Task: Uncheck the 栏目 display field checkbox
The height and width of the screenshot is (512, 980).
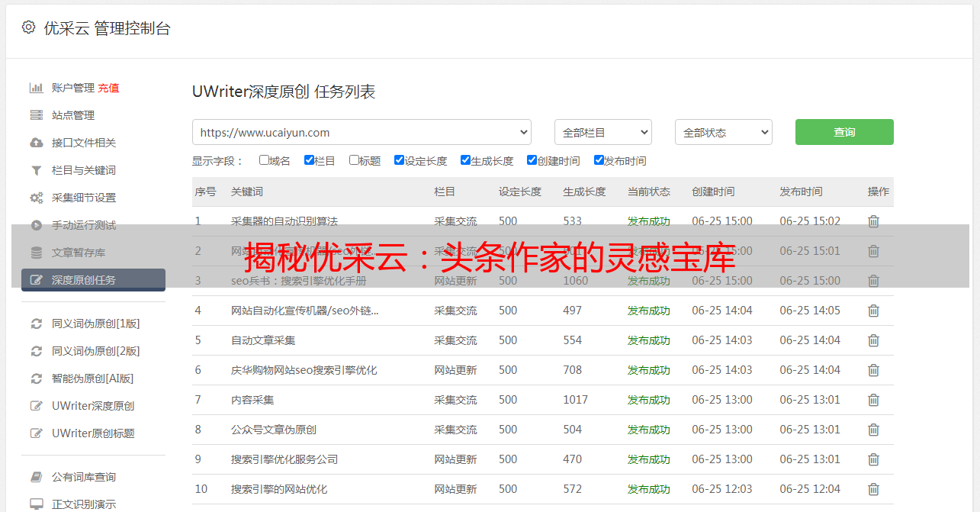Action: point(309,160)
